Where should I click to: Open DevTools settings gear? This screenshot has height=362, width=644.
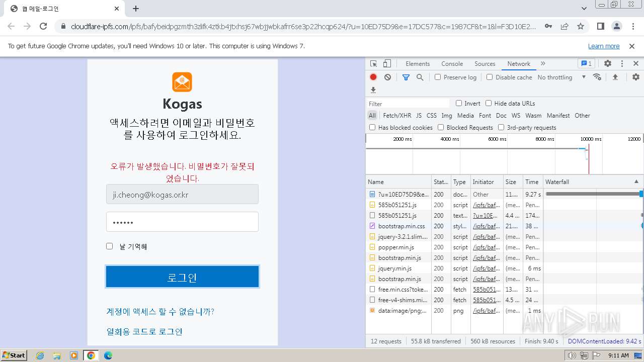608,64
